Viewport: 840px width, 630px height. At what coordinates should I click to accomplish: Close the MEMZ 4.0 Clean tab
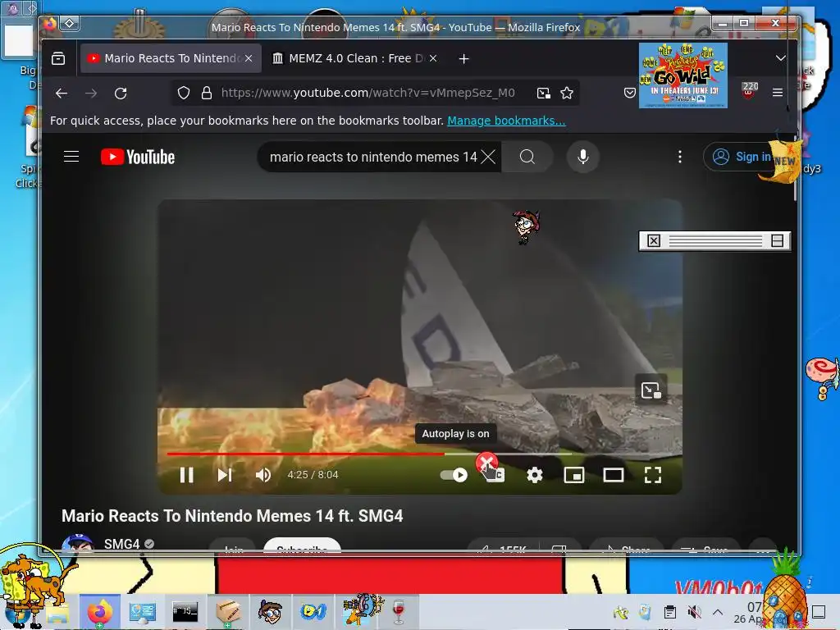coord(433,58)
